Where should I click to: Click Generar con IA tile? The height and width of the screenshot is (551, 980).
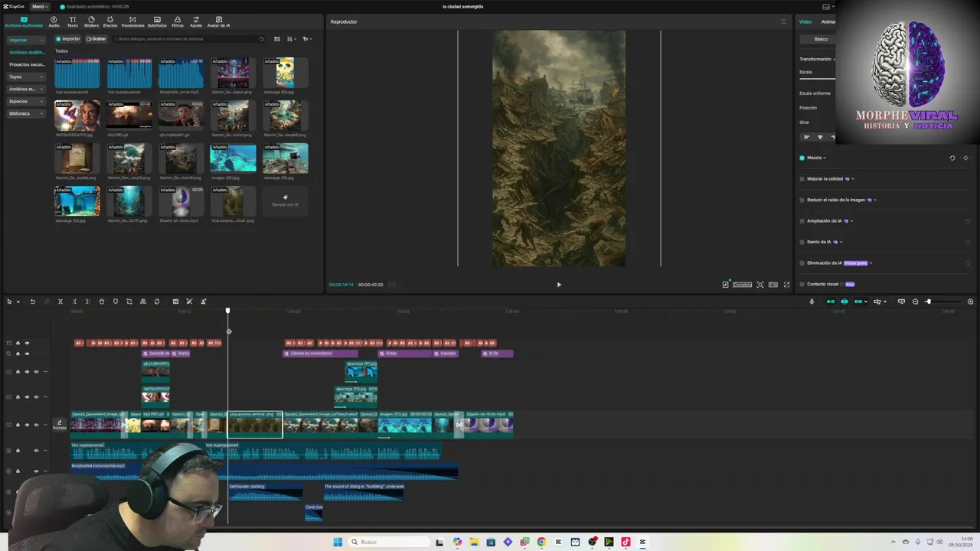pos(285,201)
